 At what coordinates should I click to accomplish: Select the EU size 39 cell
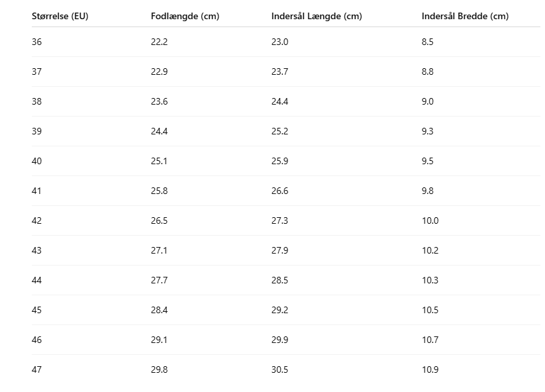pyautogui.click(x=36, y=131)
